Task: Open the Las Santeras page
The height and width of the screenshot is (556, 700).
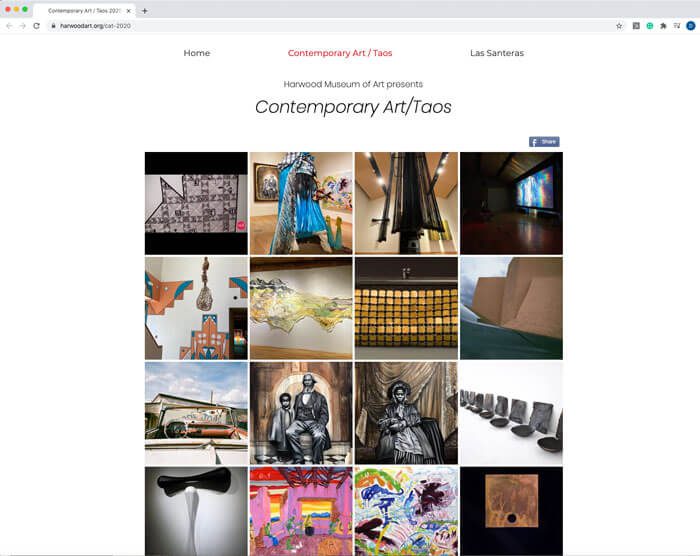Action: pos(497,53)
